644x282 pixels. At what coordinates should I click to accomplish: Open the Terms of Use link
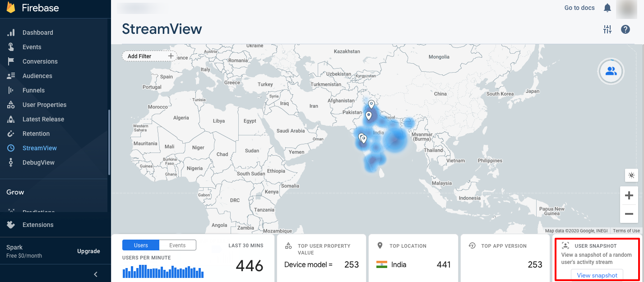pyautogui.click(x=626, y=231)
